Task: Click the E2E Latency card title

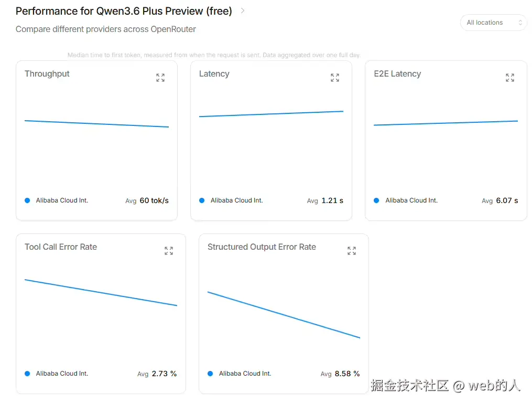Action: tap(397, 73)
